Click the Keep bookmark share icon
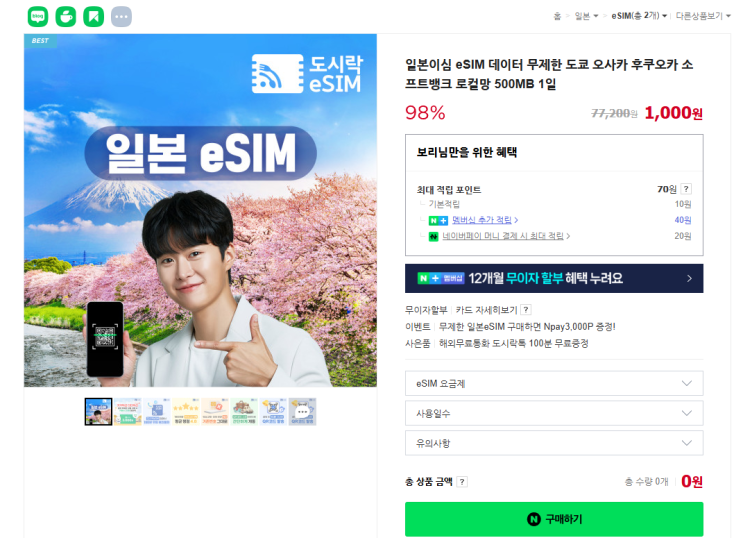Viewport: 743px width, 538px height. pos(94,17)
